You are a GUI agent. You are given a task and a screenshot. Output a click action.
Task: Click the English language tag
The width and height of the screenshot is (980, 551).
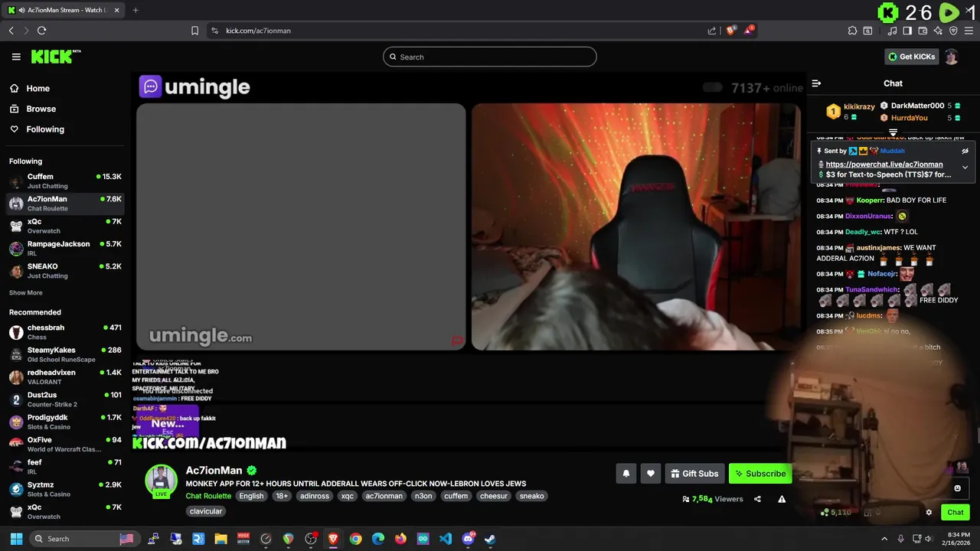(x=251, y=496)
